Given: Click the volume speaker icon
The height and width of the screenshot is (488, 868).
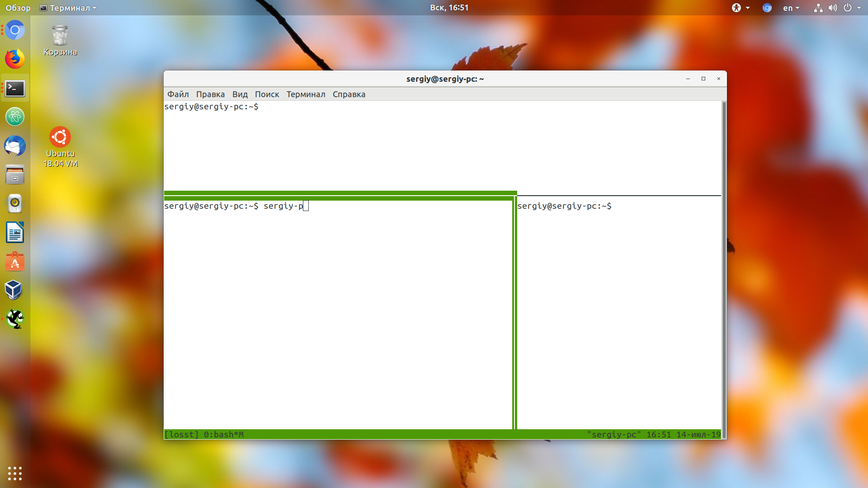Looking at the screenshot, I should (832, 8).
